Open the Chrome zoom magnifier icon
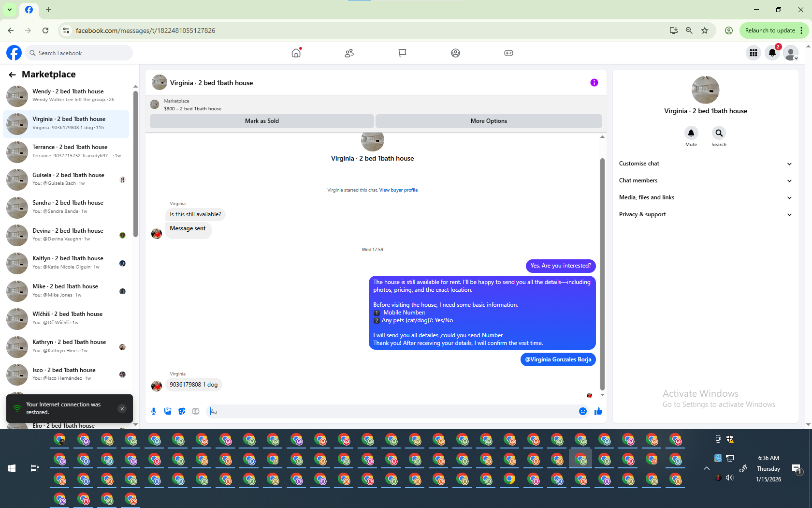The width and height of the screenshot is (812, 508). 689,30
